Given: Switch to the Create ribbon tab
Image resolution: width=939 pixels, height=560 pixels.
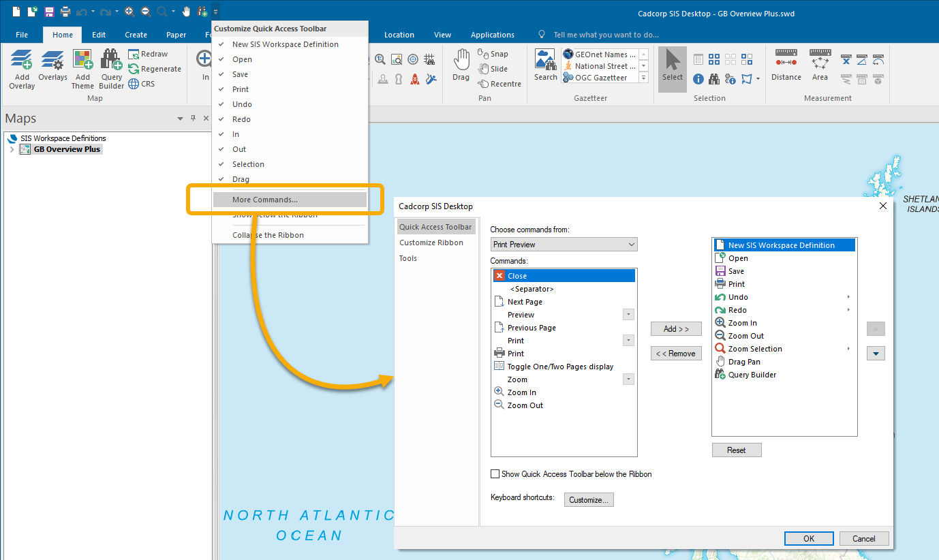Looking at the screenshot, I should pos(136,35).
